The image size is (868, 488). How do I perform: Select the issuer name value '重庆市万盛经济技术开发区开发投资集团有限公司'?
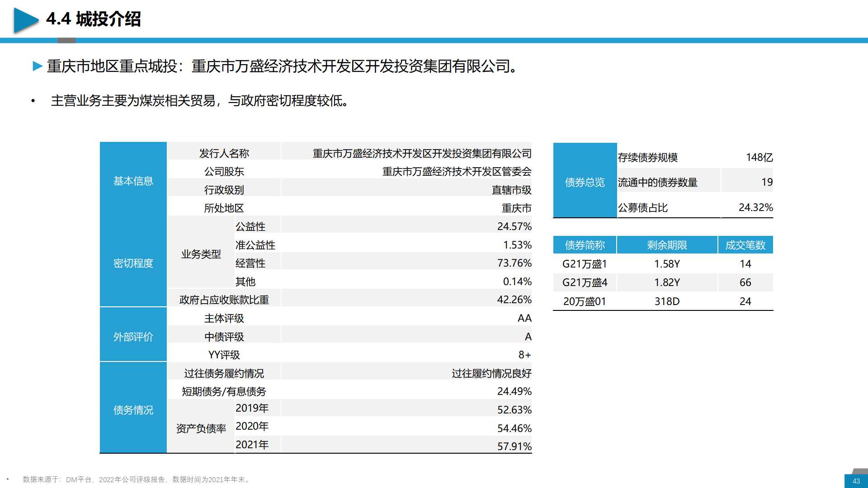pos(422,154)
